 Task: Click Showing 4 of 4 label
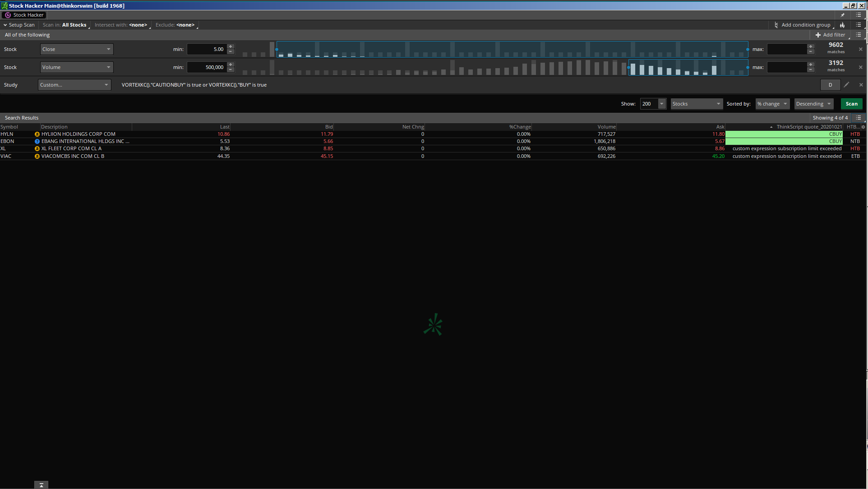830,118
